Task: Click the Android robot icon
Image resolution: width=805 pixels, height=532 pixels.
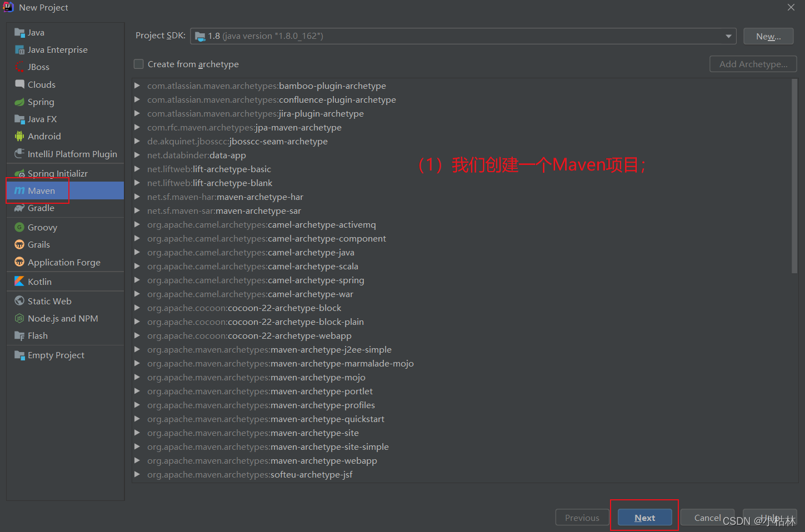Action: click(19, 137)
